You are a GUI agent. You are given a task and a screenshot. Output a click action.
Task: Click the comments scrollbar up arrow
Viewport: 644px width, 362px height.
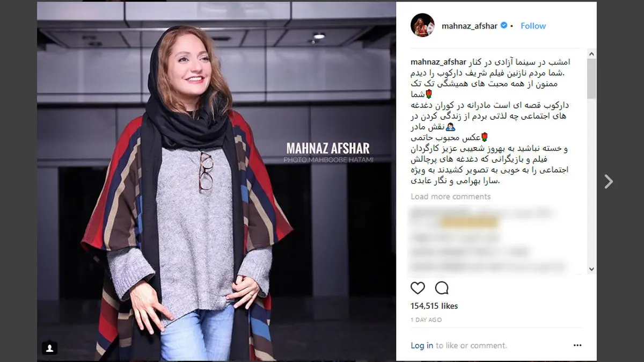(x=591, y=54)
